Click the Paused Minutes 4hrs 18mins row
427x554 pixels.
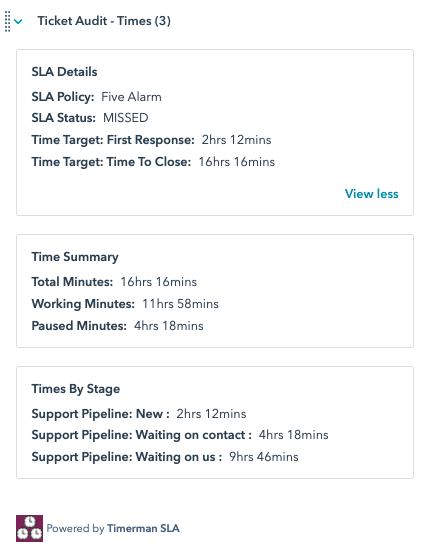coord(118,326)
